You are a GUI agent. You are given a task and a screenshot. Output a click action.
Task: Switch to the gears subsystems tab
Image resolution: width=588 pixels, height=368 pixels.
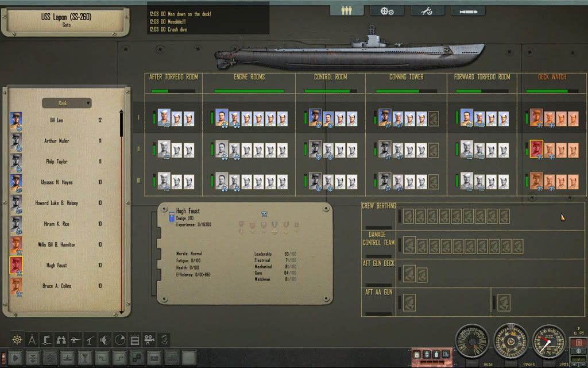[387, 11]
